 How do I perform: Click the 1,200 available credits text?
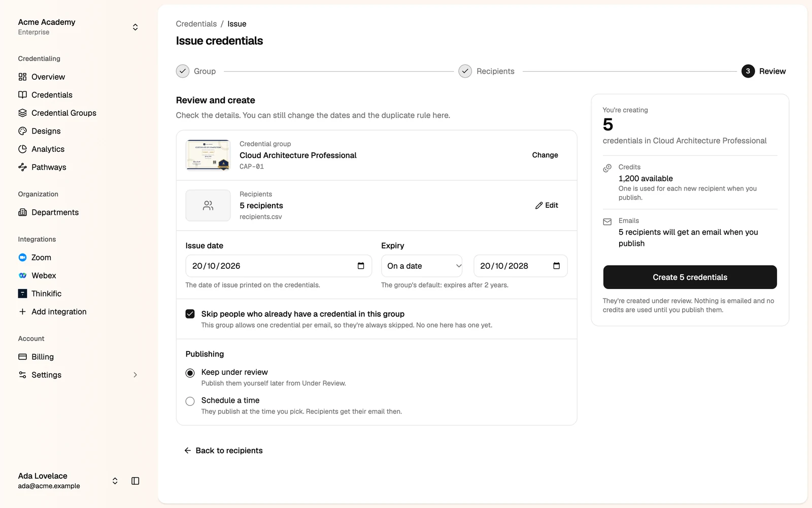point(646,178)
